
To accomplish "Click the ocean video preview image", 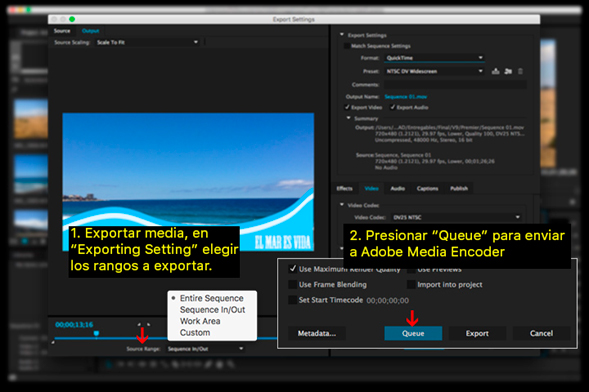I will point(188,182).
